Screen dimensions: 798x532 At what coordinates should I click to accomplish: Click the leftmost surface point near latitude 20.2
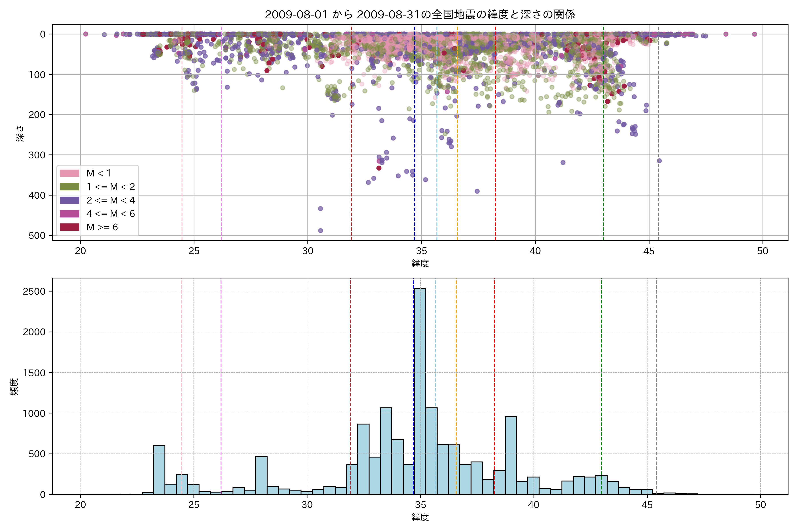coord(86,34)
